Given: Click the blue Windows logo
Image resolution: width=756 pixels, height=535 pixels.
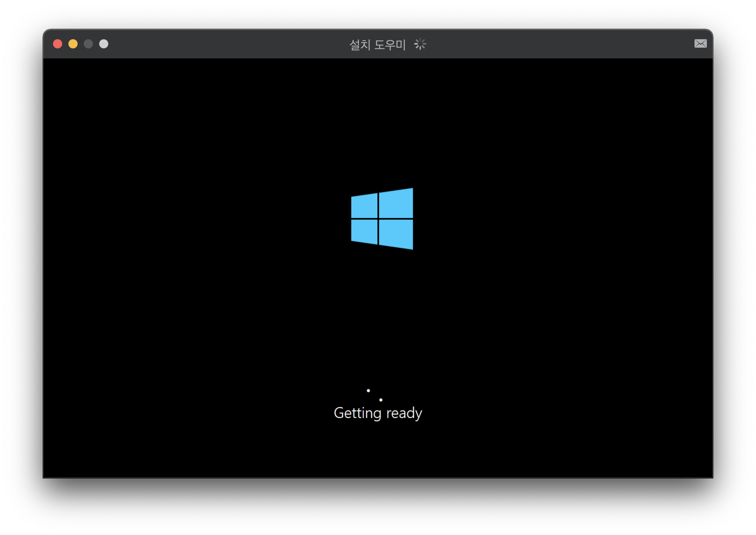Looking at the screenshot, I should tap(382, 219).
